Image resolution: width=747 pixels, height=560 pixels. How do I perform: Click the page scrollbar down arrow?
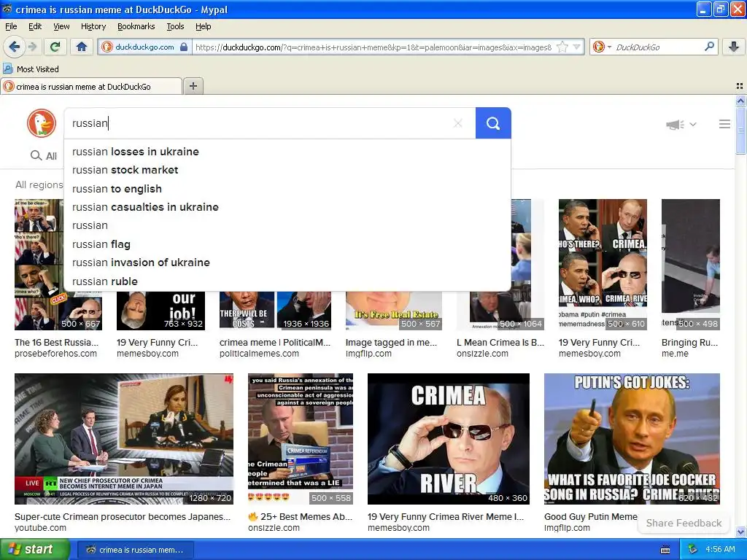pyautogui.click(x=740, y=532)
